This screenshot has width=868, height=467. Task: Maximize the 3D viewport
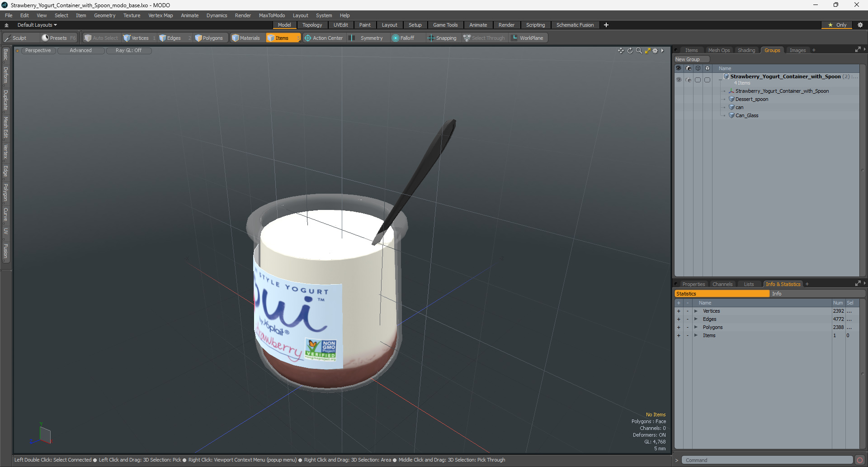[x=647, y=51]
